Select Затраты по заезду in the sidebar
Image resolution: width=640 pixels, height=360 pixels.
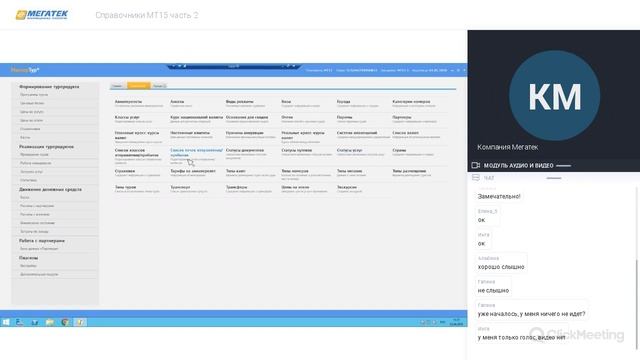[34, 232]
